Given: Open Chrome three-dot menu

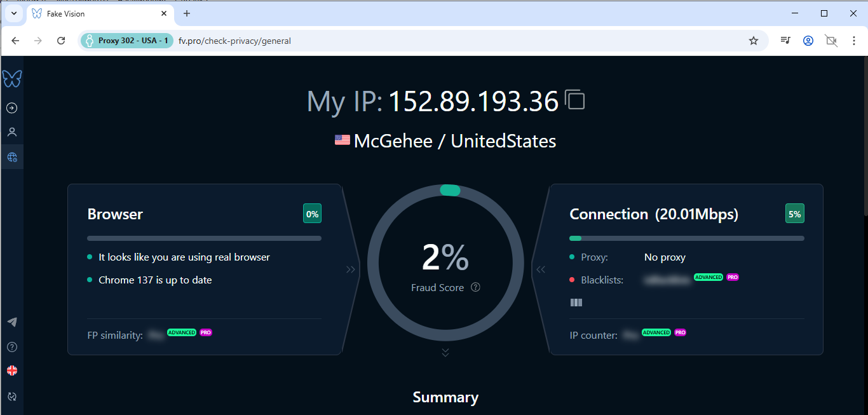Looking at the screenshot, I should pos(854,41).
